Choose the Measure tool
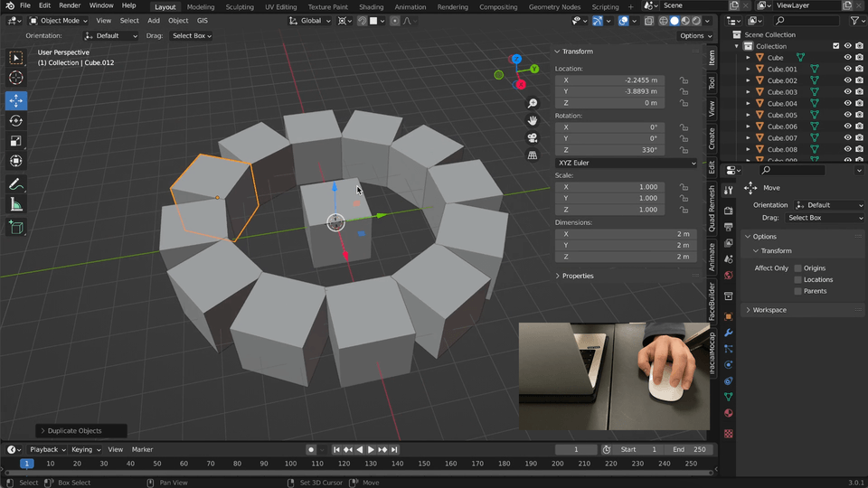Screen dimensions: 868x488 16,205
